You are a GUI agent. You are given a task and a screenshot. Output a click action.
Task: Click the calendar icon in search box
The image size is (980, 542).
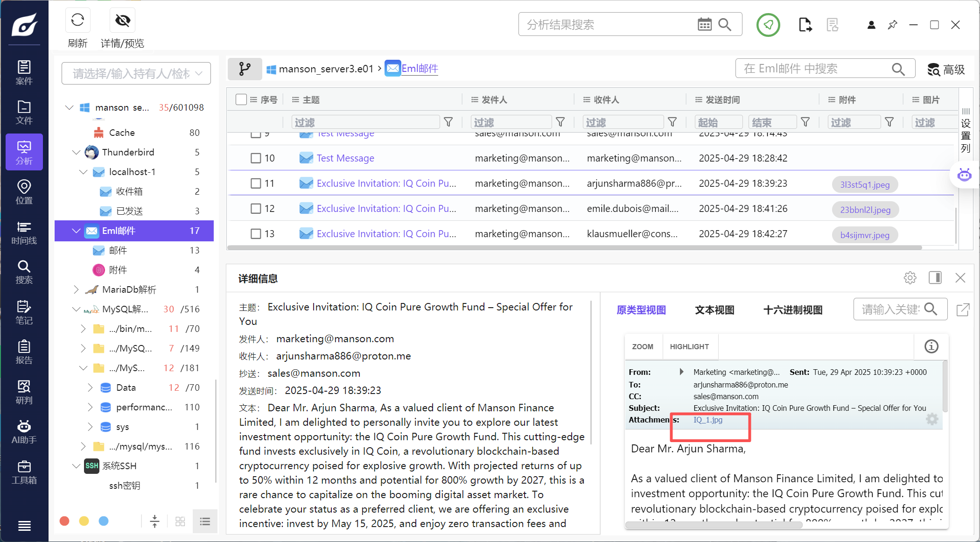[704, 24]
